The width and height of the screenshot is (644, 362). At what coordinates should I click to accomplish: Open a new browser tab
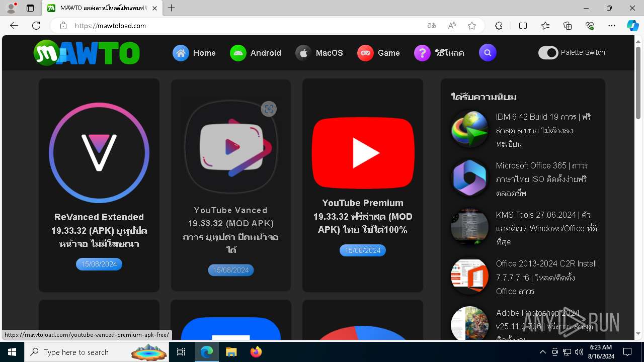[x=172, y=8]
